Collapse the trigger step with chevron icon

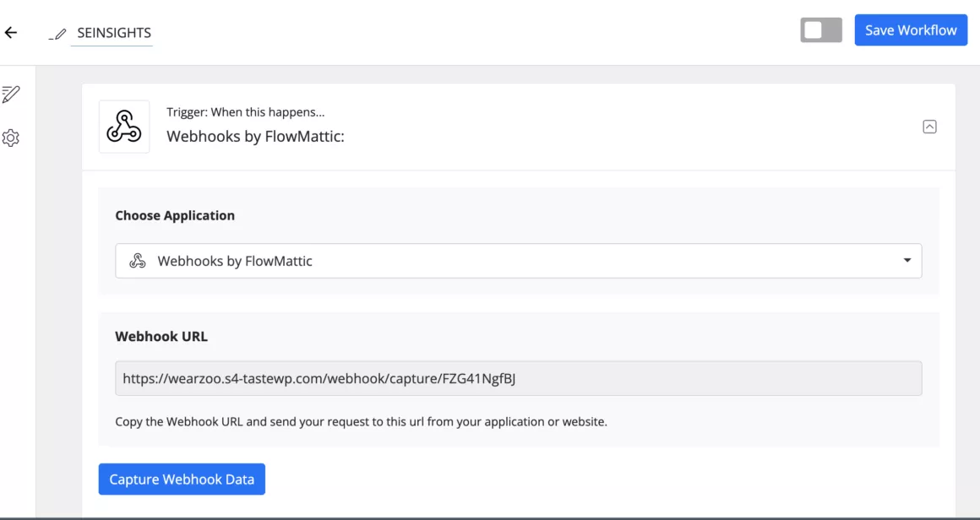point(929,127)
